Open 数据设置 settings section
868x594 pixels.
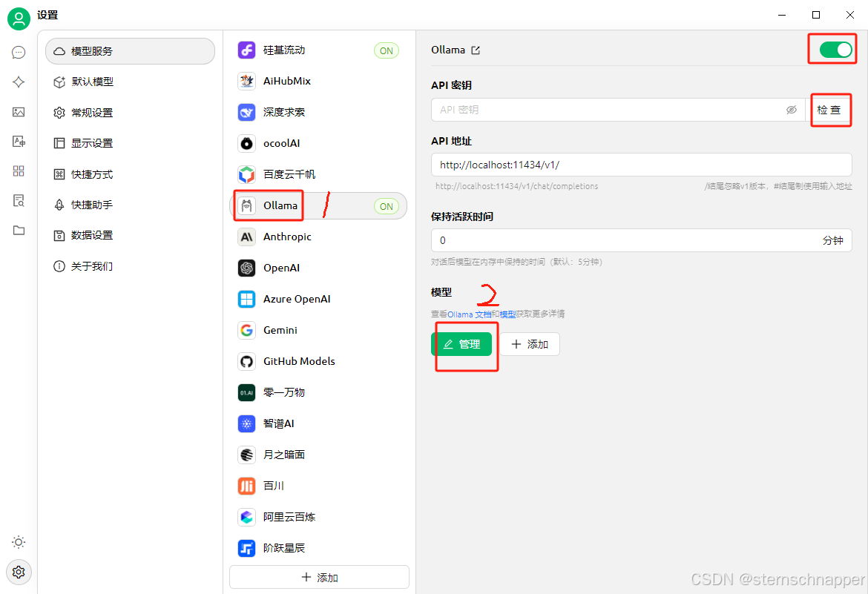point(130,235)
